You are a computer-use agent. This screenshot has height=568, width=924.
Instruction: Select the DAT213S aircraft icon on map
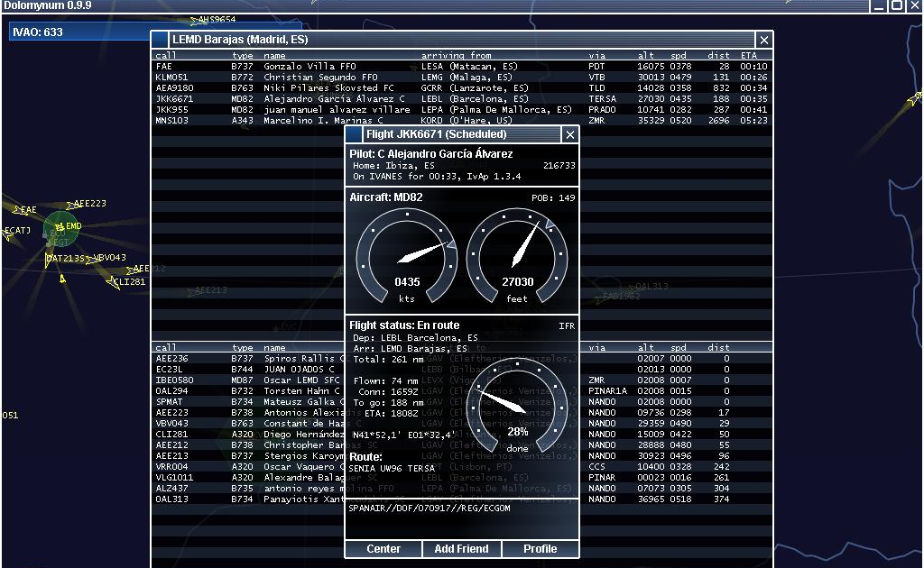pyautogui.click(x=49, y=260)
